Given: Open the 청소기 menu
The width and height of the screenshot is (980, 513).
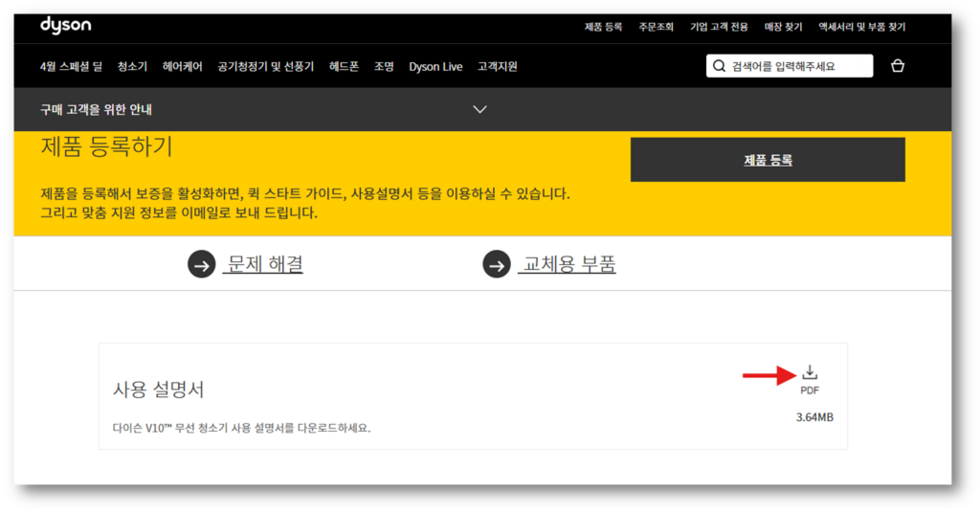Looking at the screenshot, I should tap(132, 66).
